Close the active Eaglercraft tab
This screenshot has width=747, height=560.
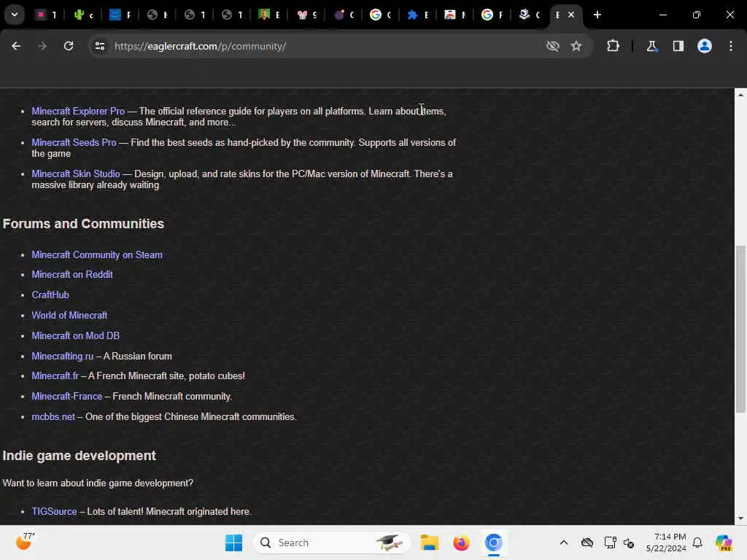point(571,15)
